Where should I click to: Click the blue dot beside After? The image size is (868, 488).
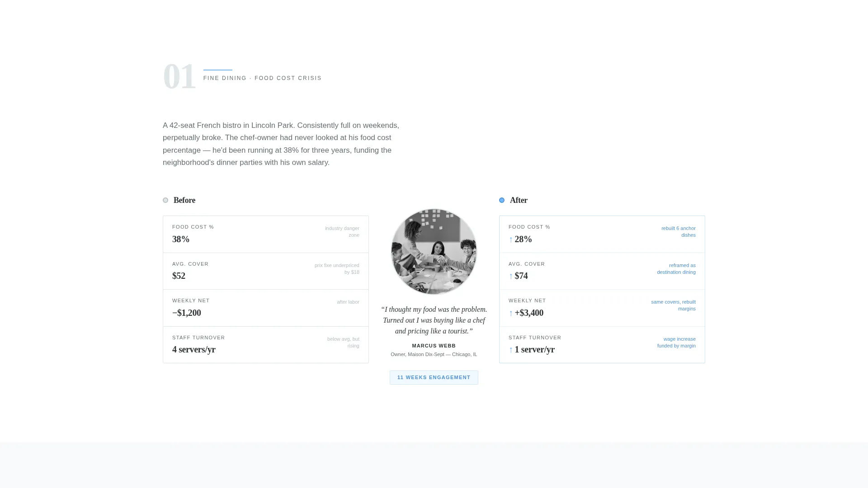(502, 200)
